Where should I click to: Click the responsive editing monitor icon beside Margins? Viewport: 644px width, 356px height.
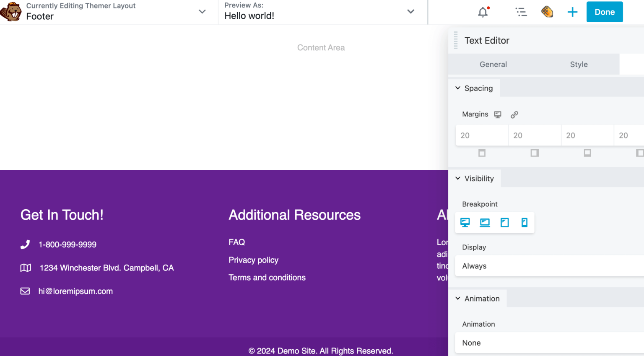(x=498, y=114)
